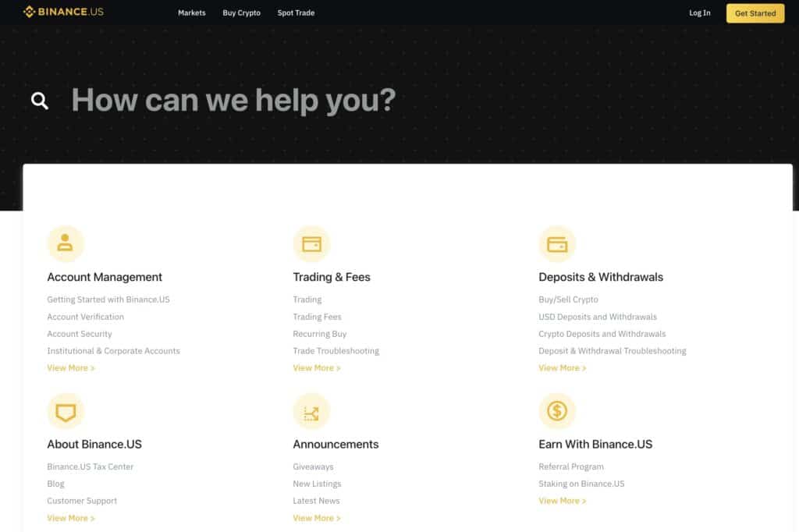Click the About Binance.US badge icon
Image resolution: width=799 pixels, height=532 pixels.
click(x=66, y=411)
